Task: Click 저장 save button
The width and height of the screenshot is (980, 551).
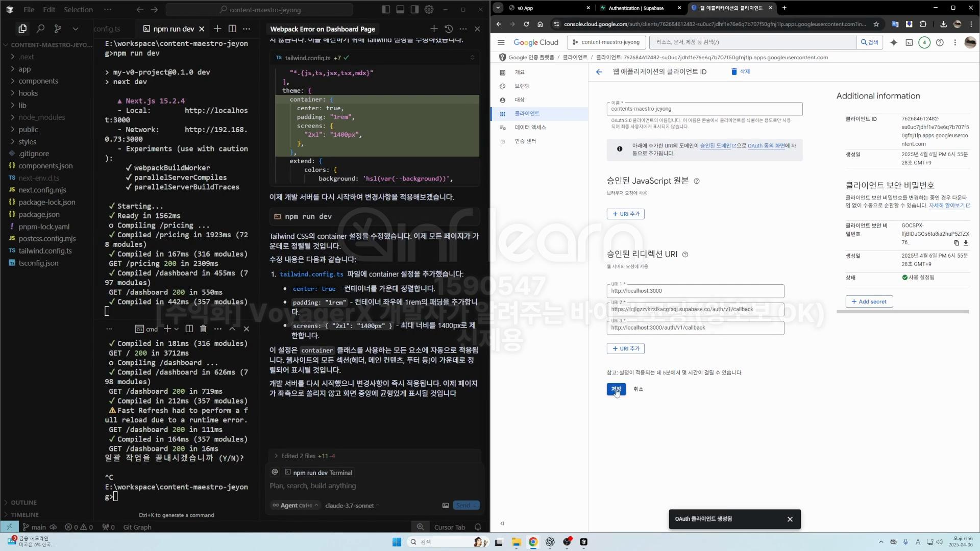Action: [616, 389]
